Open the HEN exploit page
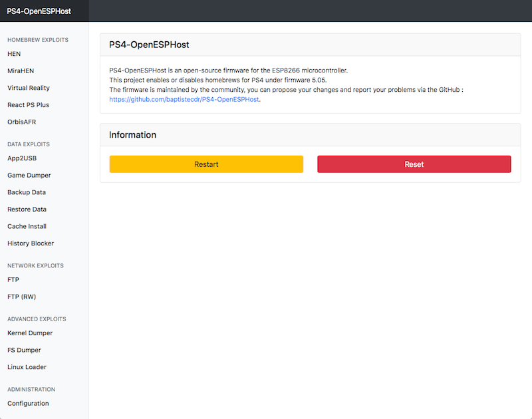The width and height of the screenshot is (532, 419). 14,54
